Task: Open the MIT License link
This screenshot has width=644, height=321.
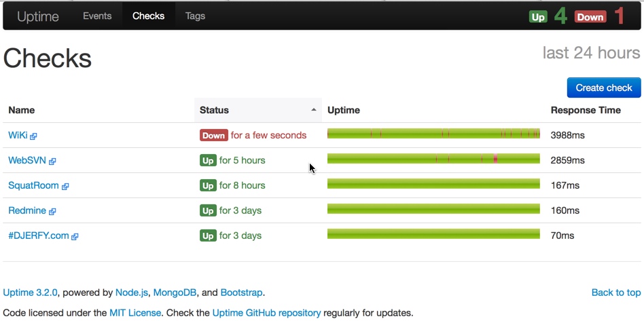Action: click(x=135, y=313)
